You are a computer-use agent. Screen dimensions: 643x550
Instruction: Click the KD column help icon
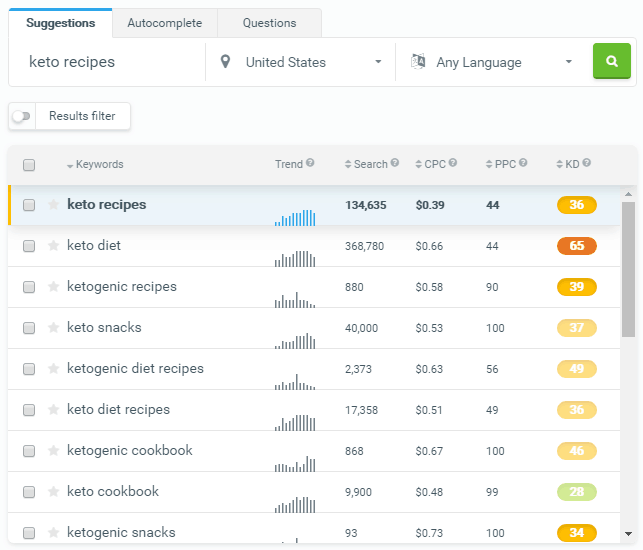[x=586, y=163]
